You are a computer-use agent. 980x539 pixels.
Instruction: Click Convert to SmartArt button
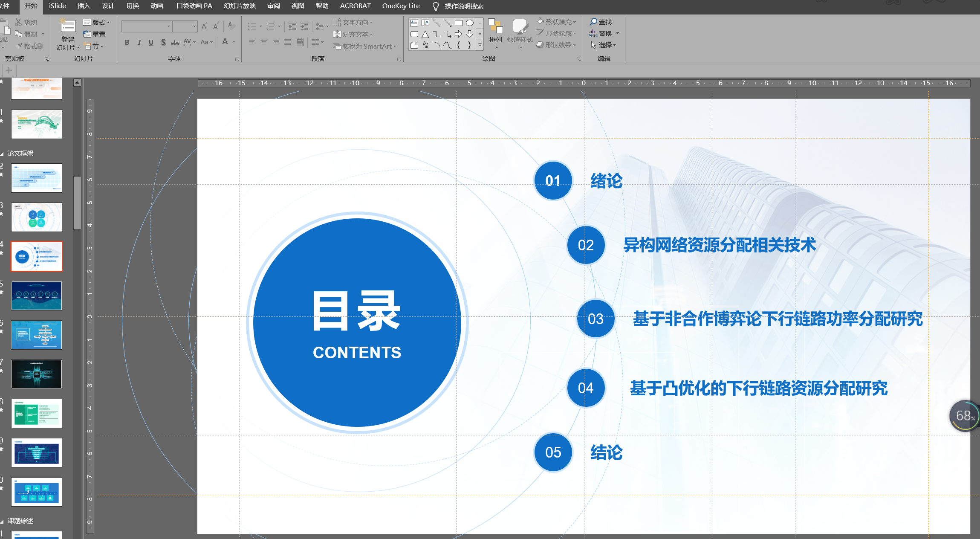pyautogui.click(x=365, y=46)
